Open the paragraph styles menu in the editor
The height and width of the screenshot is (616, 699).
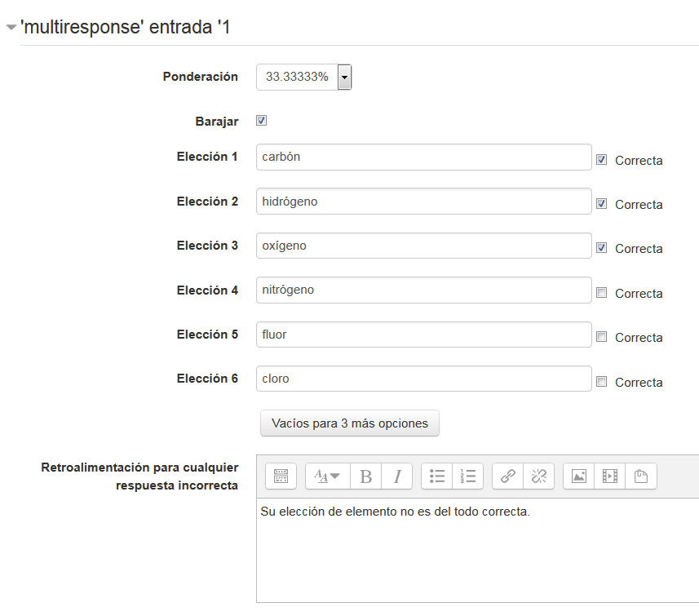[327, 476]
